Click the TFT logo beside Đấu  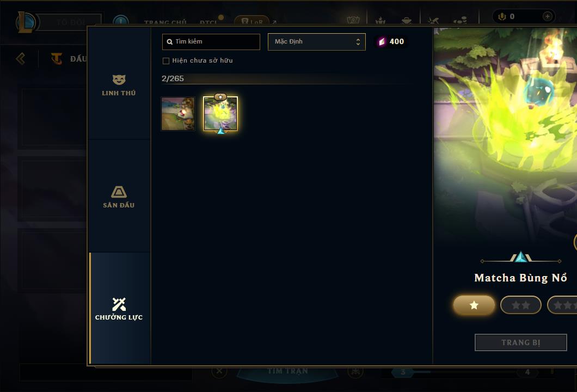56,58
